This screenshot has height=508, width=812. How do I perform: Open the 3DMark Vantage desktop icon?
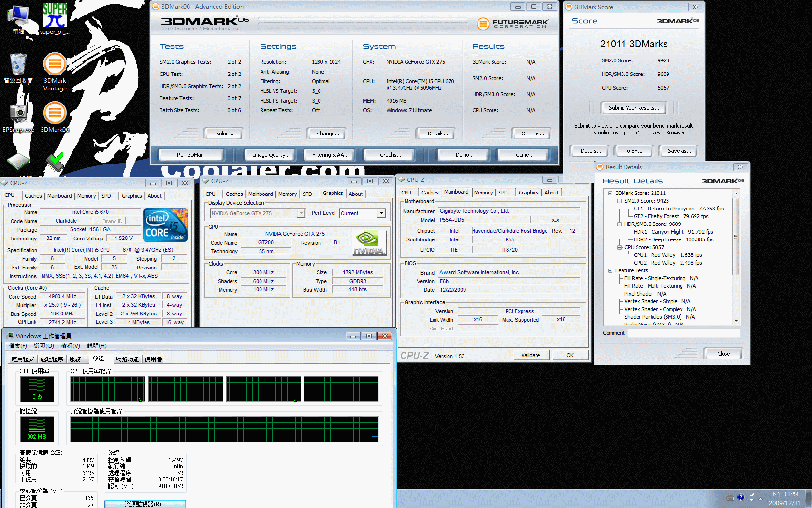(x=55, y=65)
